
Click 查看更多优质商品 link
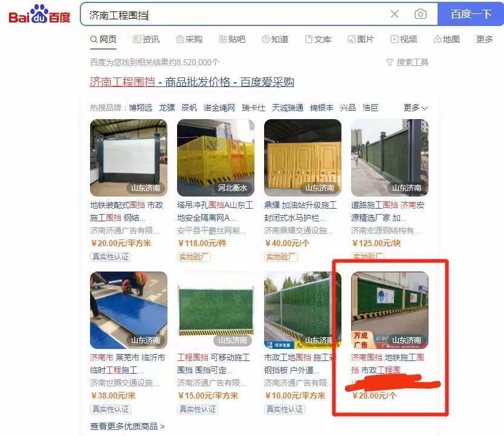[128, 427]
